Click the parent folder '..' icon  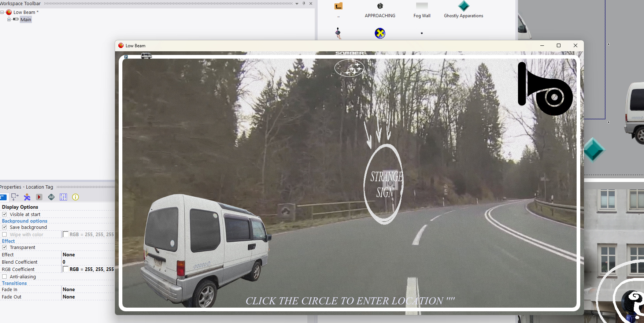pos(338,6)
